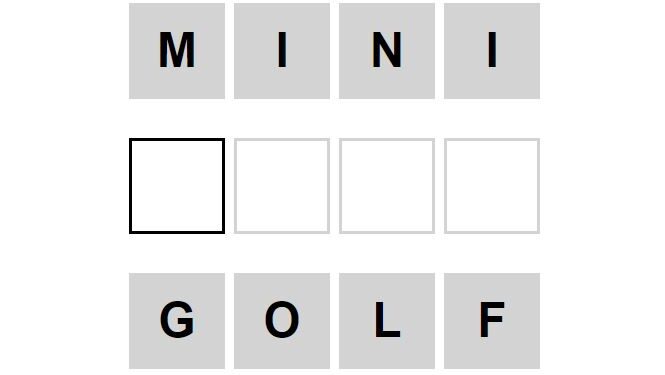Select the empty box above the F tile

click(492, 186)
